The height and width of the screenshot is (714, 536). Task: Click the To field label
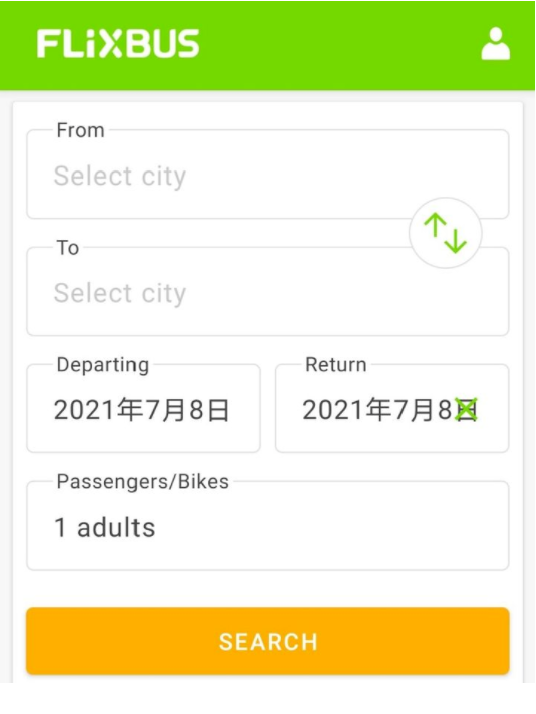pyautogui.click(x=68, y=248)
